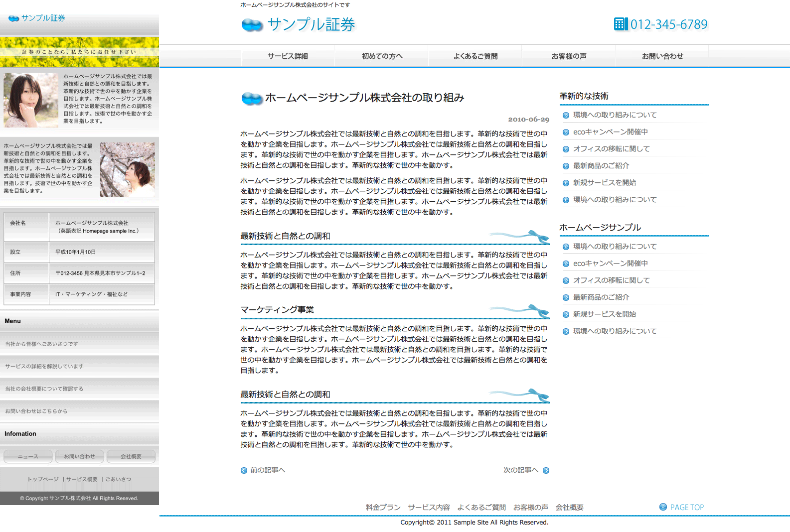Open 当社から皆様へごあいさつです menu link
Viewport: 790px width, 532px height.
[41, 344]
